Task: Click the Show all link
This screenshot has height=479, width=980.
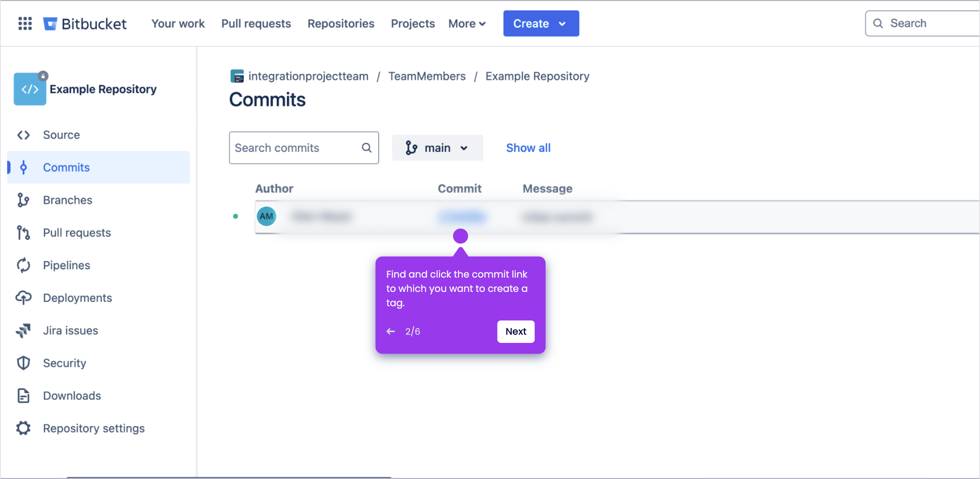Action: [528, 148]
